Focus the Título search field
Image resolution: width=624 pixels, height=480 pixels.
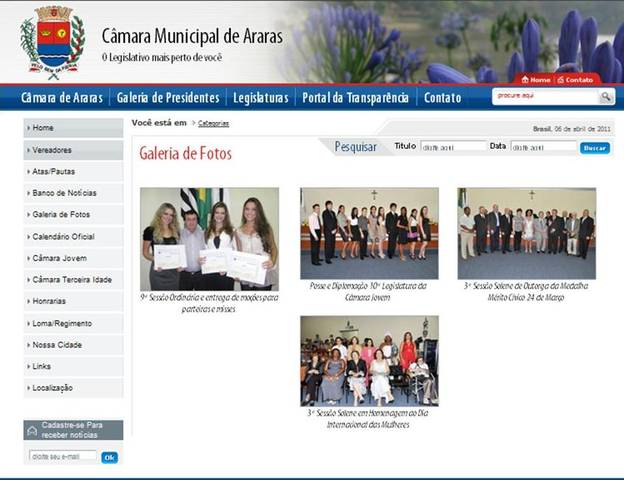click(453, 147)
